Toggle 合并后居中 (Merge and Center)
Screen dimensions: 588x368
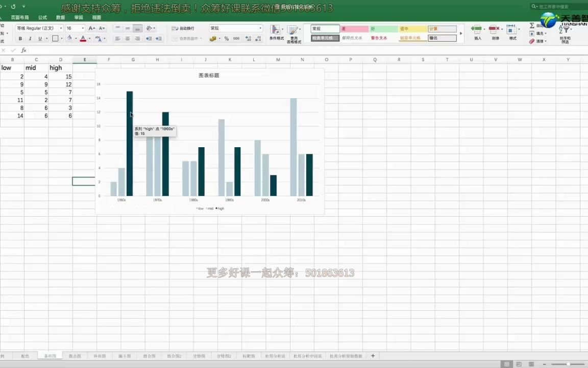pos(186,38)
